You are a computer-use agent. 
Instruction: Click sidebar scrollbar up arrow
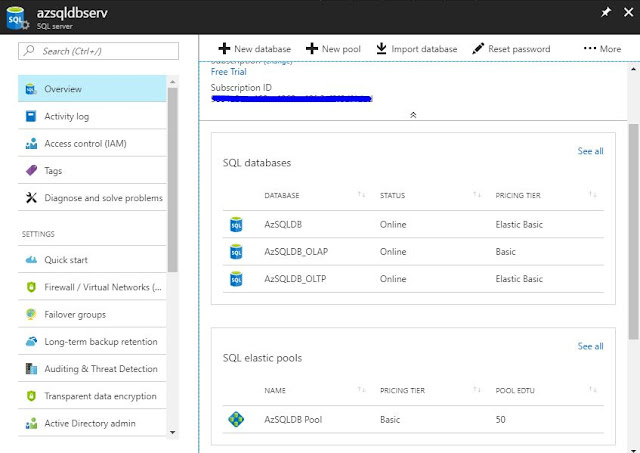point(173,82)
